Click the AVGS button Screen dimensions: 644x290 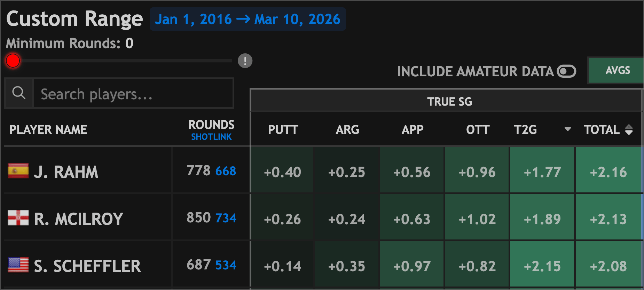pos(618,70)
